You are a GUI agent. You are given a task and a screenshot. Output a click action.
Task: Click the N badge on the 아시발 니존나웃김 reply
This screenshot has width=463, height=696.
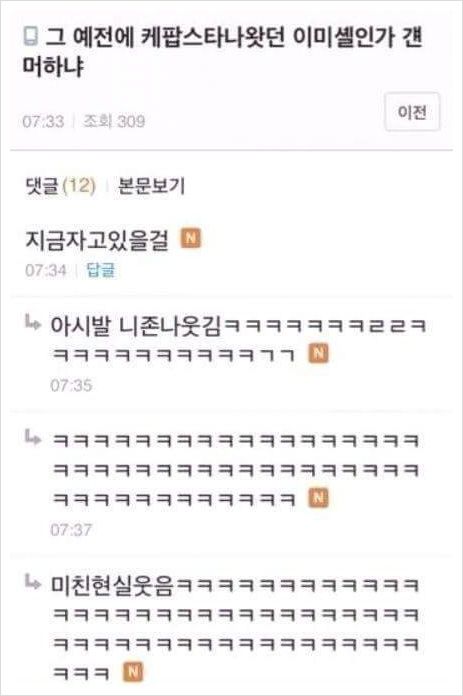pos(319,353)
